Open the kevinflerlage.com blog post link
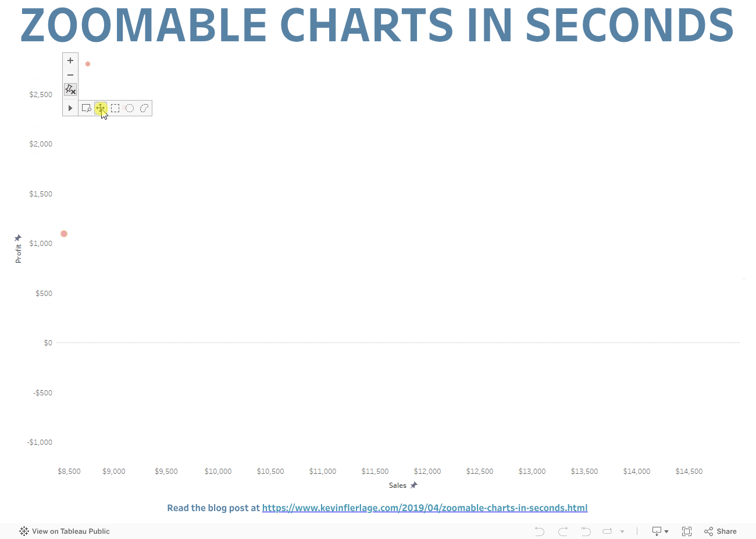This screenshot has height=539, width=756. point(425,508)
